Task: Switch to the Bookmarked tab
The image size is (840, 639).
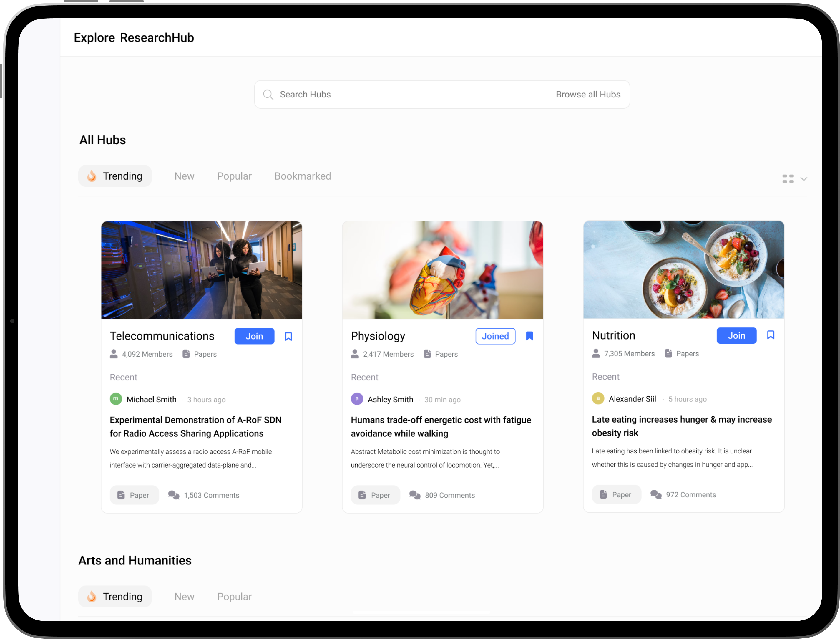Action: [x=303, y=176]
